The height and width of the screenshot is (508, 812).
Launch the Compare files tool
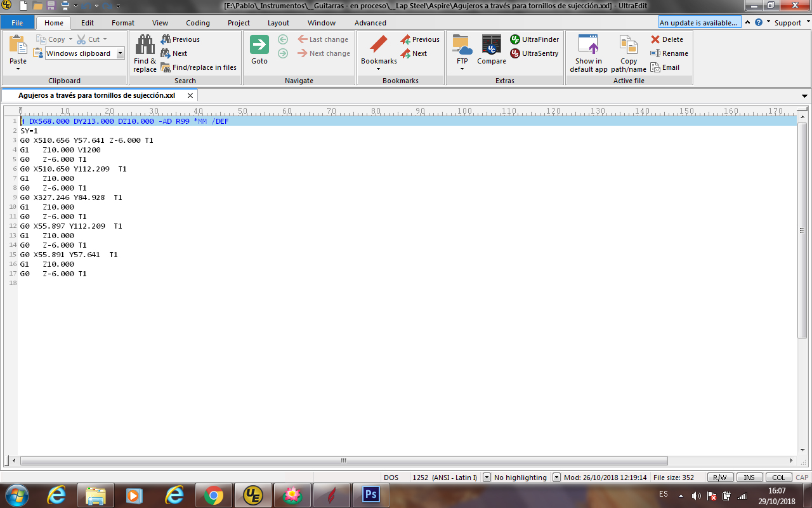point(492,45)
